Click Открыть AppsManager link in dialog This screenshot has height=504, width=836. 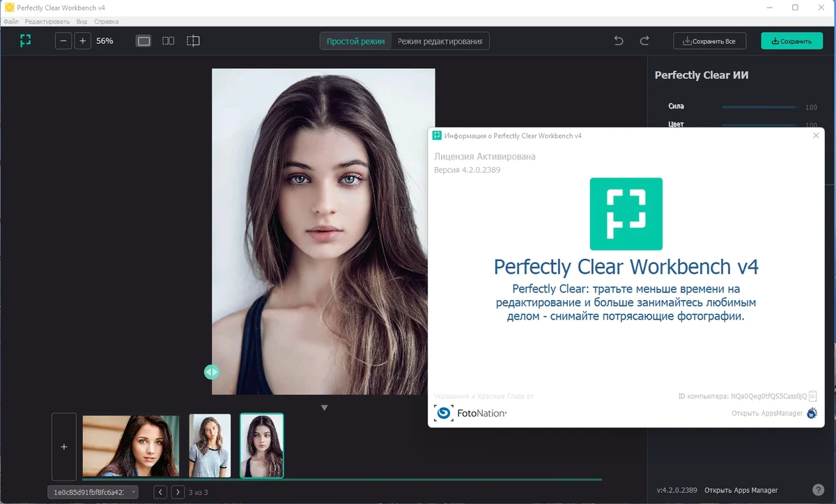[767, 414]
